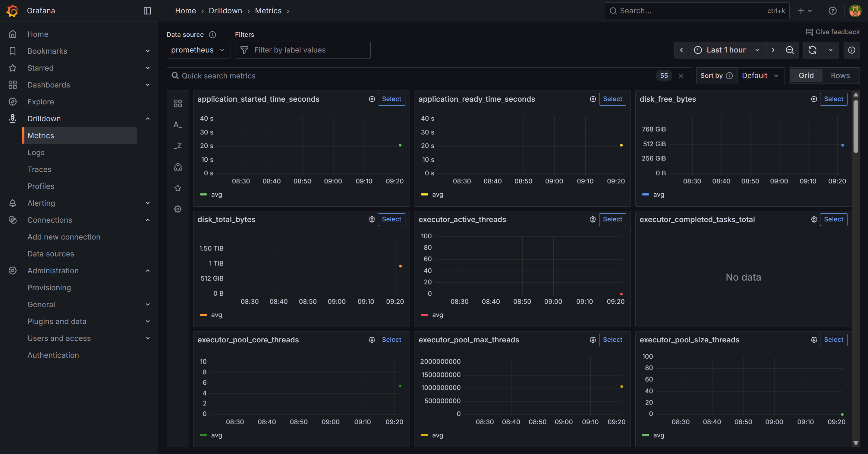Switch metrics layout to Rows view
Screen dimensions: 868x454
click(x=840, y=75)
